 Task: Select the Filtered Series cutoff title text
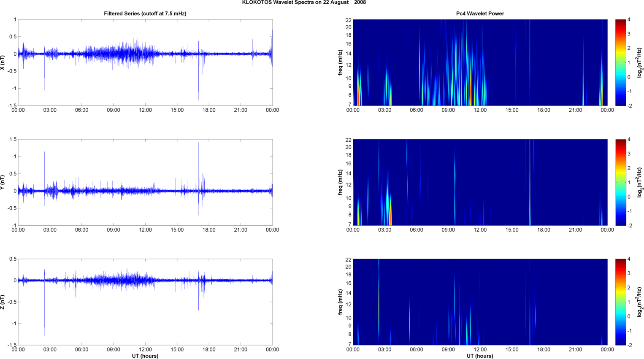point(145,13)
